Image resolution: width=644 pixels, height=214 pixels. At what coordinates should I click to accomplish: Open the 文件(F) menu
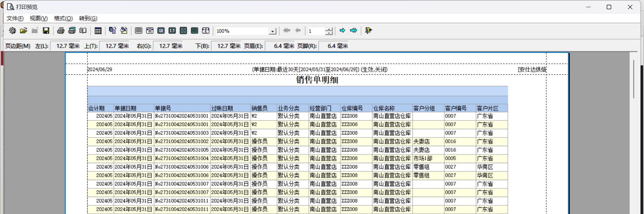[x=15, y=18]
